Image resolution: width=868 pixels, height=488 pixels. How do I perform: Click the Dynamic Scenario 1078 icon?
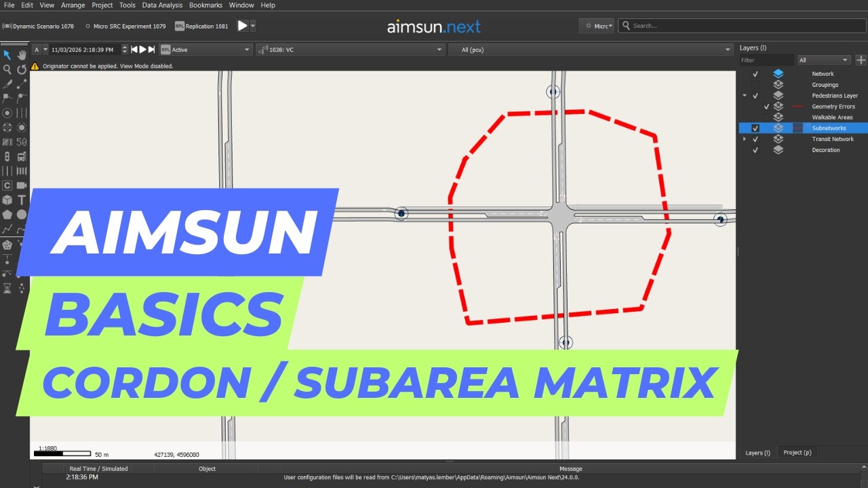click(x=7, y=26)
